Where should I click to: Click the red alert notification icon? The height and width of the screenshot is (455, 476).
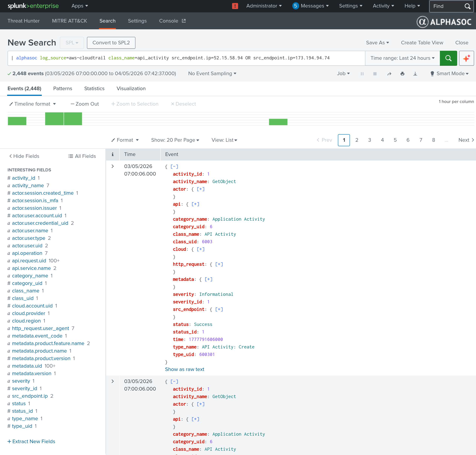click(x=235, y=6)
